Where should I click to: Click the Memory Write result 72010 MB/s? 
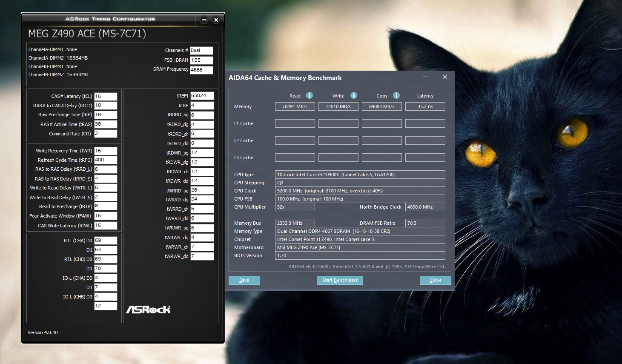point(338,106)
